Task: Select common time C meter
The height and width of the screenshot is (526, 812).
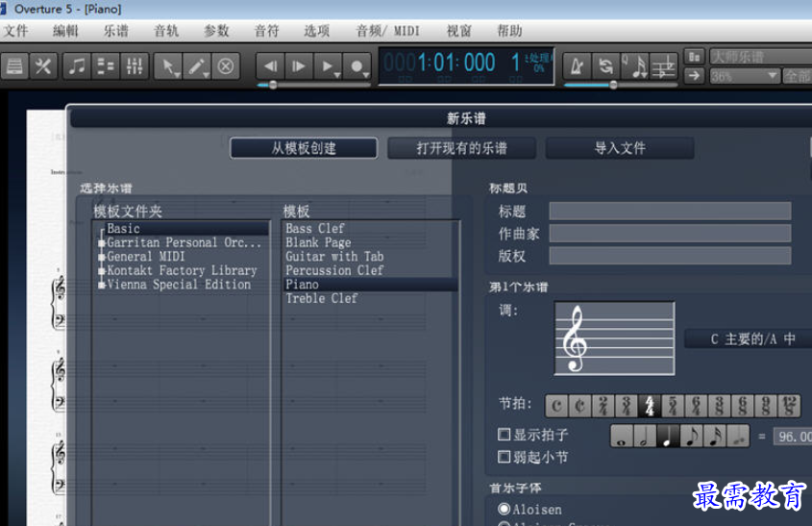Action: pos(556,406)
